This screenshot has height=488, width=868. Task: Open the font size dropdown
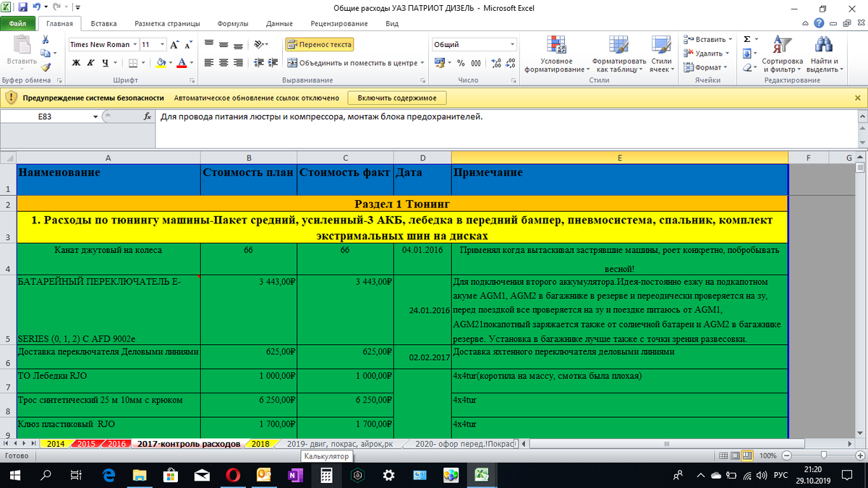point(161,44)
